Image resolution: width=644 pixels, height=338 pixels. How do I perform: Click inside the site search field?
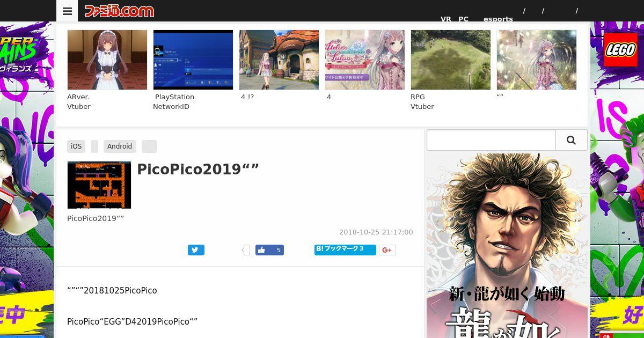(x=491, y=140)
